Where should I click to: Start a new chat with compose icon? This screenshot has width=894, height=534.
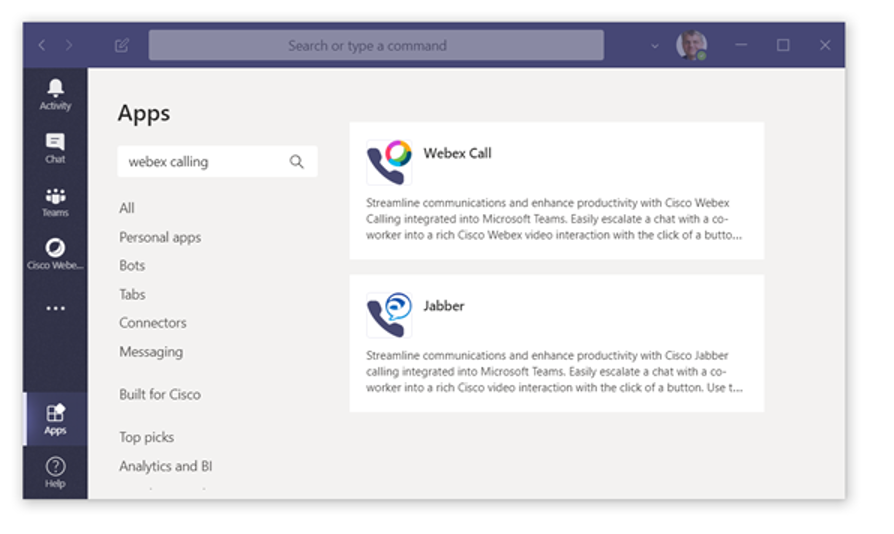[x=121, y=45]
